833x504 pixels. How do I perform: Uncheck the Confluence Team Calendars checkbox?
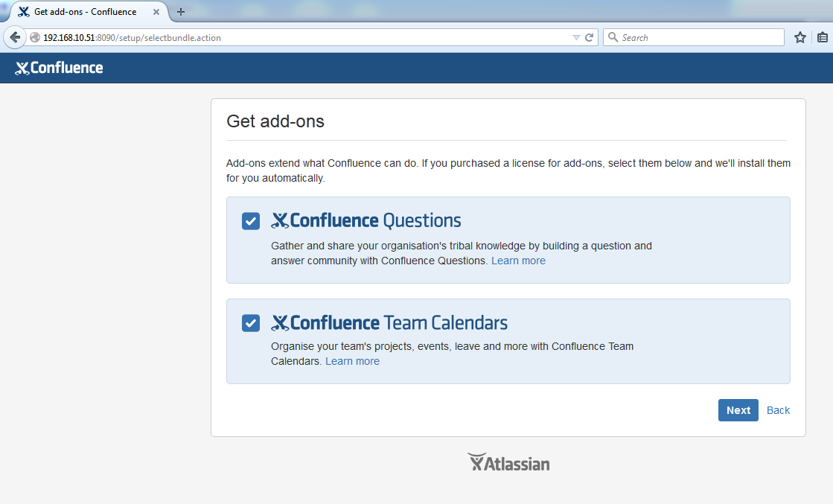[251, 323]
